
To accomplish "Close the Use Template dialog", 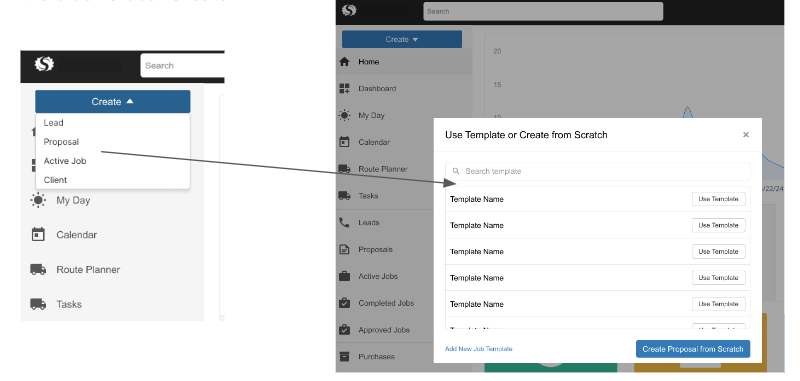I will [746, 135].
